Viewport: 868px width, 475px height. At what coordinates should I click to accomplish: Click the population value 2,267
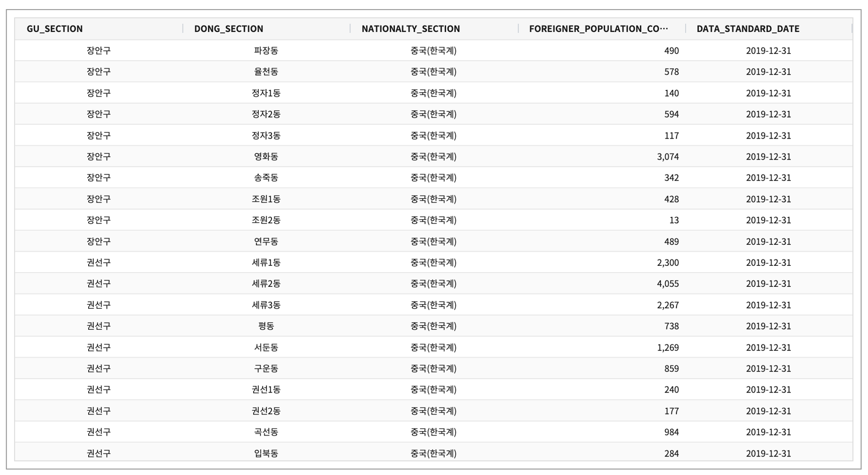668,305
